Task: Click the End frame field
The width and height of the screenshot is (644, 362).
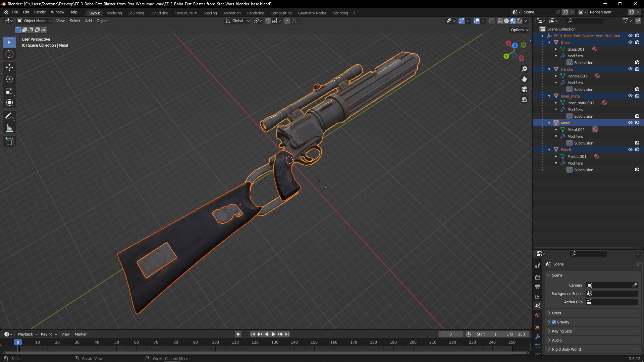Action: click(516, 334)
